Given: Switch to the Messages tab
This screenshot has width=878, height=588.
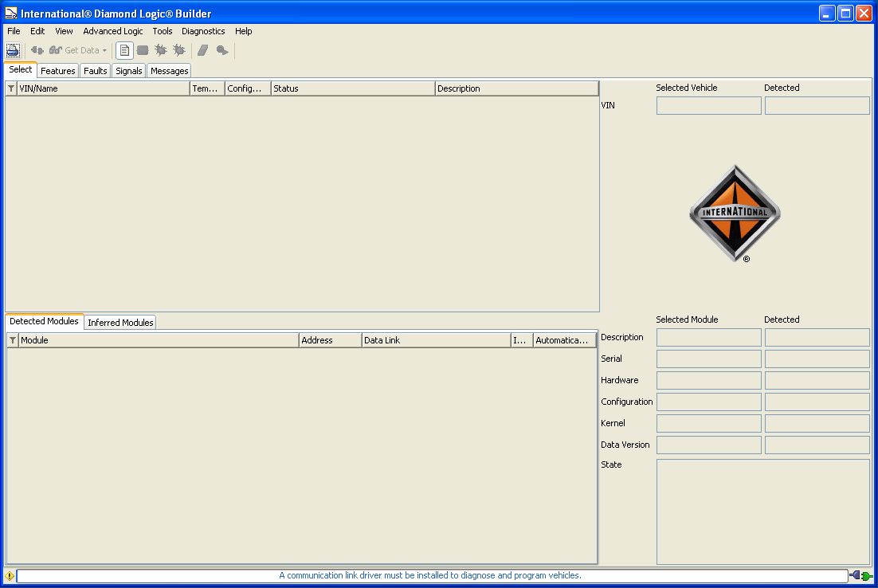Looking at the screenshot, I should (x=169, y=71).
